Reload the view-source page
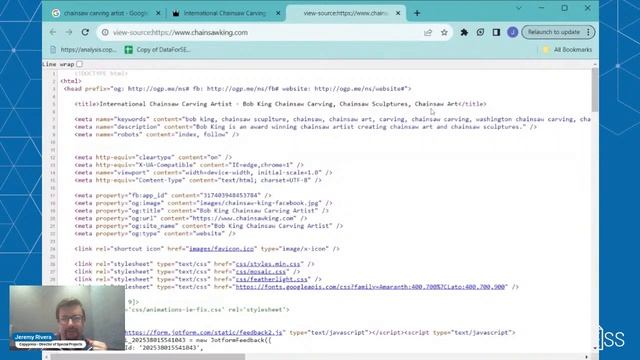Viewport: 640px width, 360px height. tap(85, 32)
